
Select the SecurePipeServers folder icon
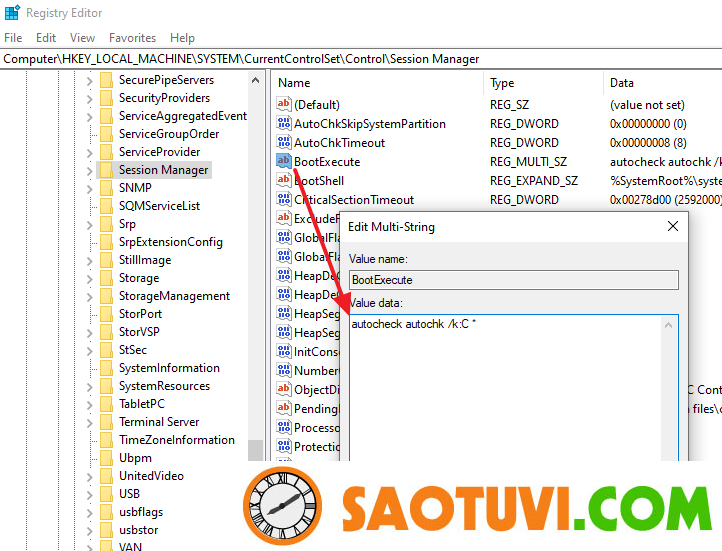tap(106, 80)
